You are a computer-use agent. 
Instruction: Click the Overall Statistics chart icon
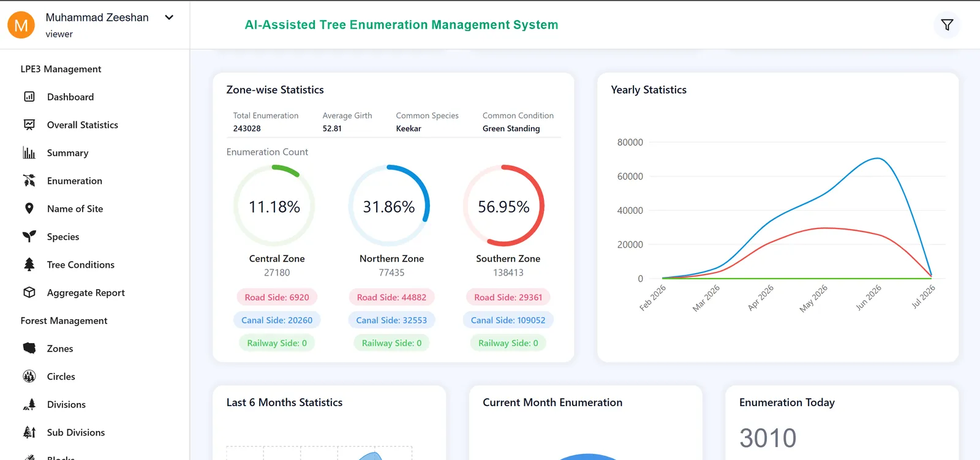coord(29,125)
